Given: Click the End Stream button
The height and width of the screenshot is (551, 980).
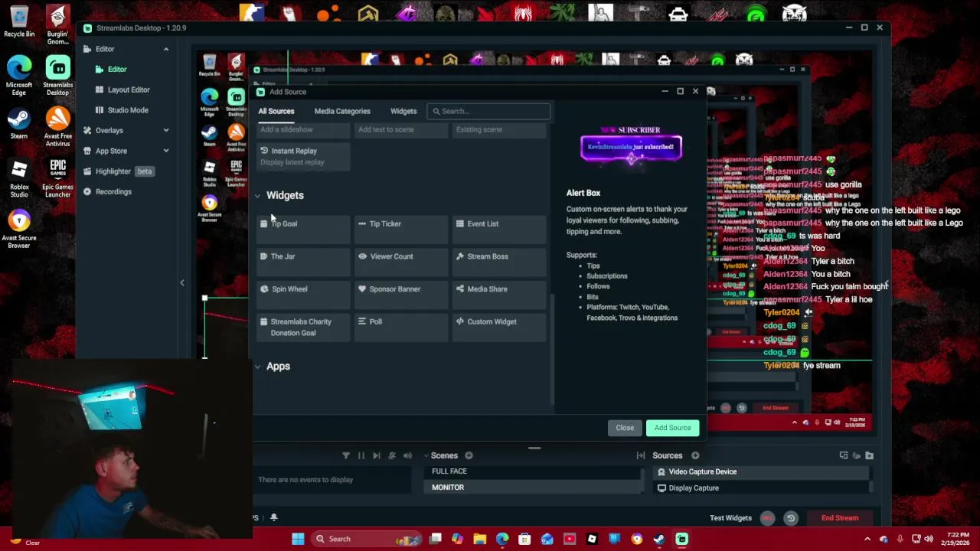Looking at the screenshot, I should click(840, 518).
